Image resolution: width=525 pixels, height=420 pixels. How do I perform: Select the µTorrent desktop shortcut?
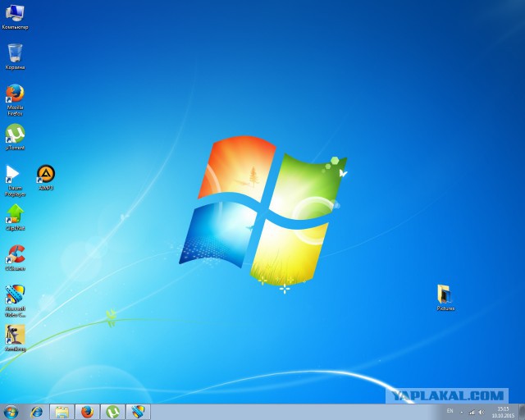click(15, 137)
